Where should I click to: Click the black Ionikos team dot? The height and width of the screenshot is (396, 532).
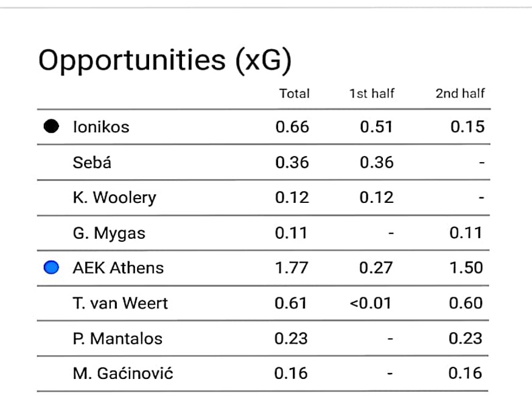[x=52, y=127]
